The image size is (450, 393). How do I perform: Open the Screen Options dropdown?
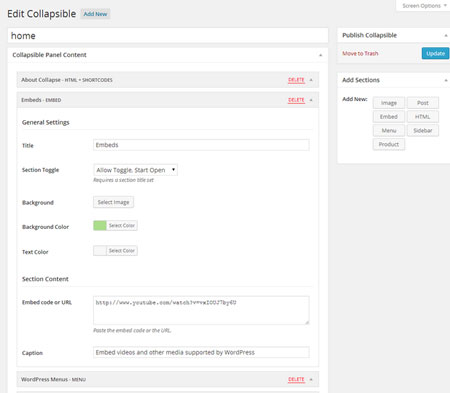[x=424, y=6]
